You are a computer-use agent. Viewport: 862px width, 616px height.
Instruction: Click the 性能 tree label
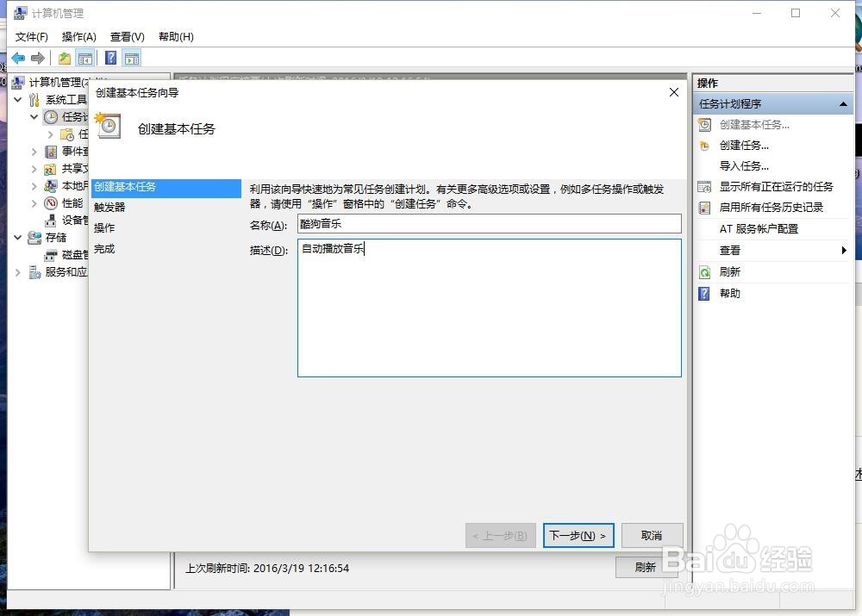[x=72, y=203]
